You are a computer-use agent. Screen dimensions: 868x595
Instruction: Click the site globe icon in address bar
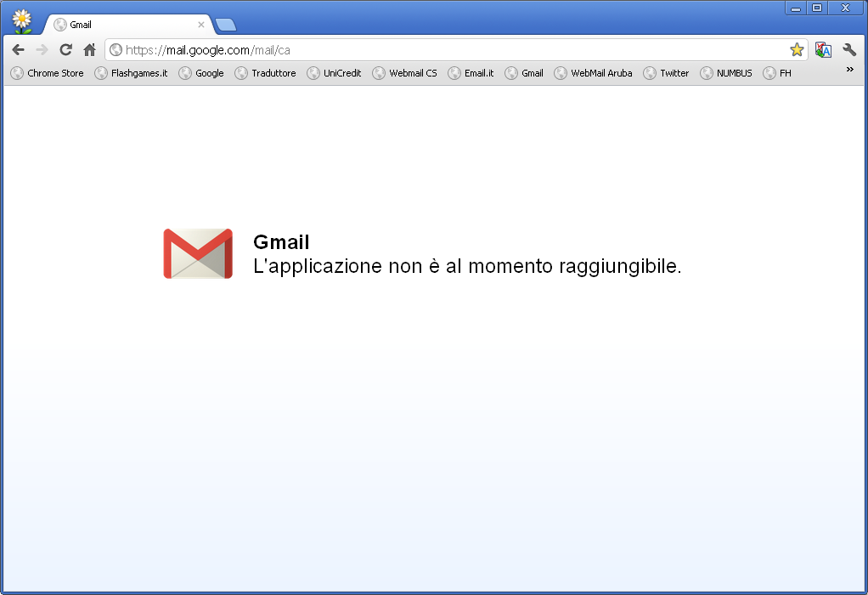[116, 50]
